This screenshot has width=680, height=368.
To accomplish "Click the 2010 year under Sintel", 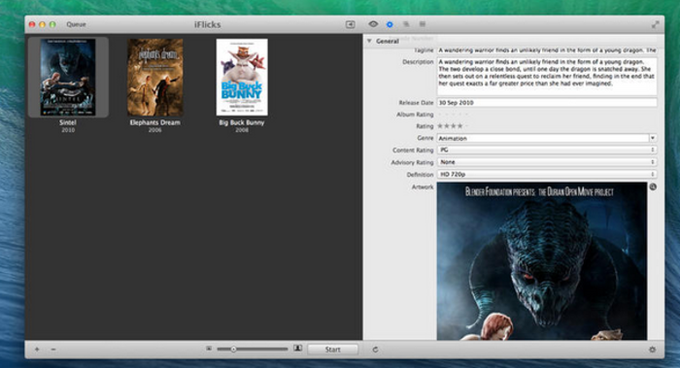I will [68, 130].
